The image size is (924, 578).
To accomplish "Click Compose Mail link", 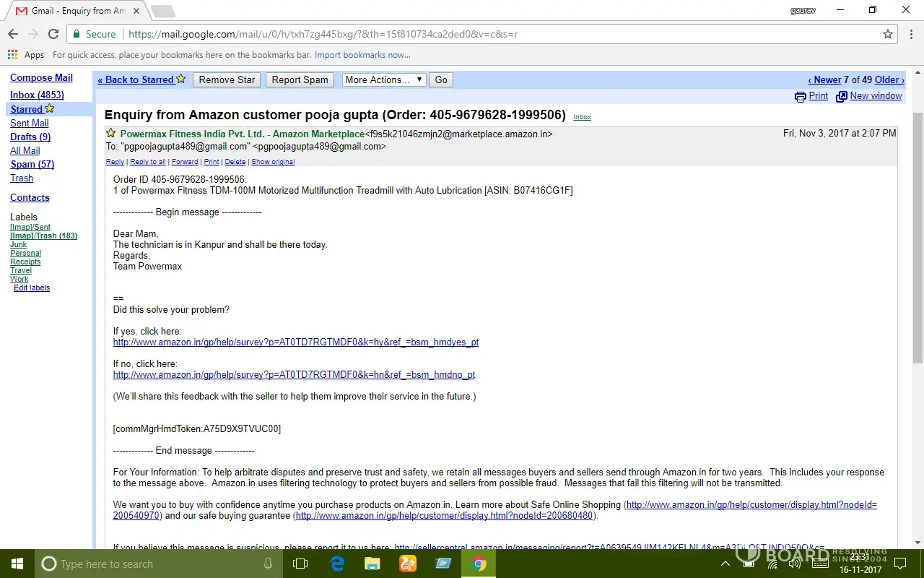I will click(41, 77).
